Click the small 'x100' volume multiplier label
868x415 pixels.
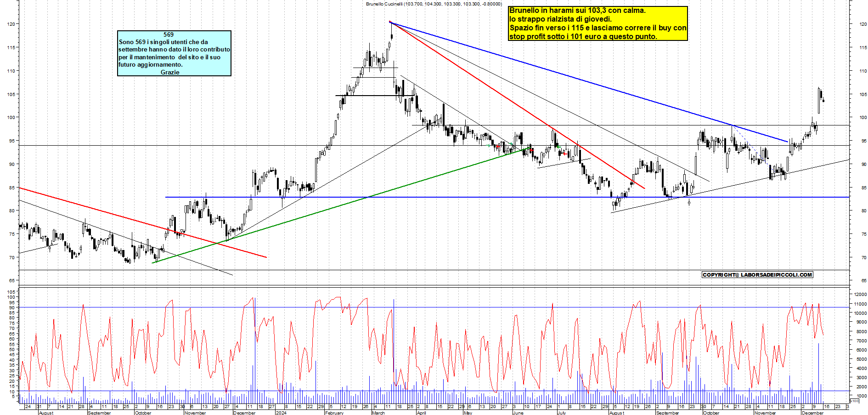coord(854,401)
